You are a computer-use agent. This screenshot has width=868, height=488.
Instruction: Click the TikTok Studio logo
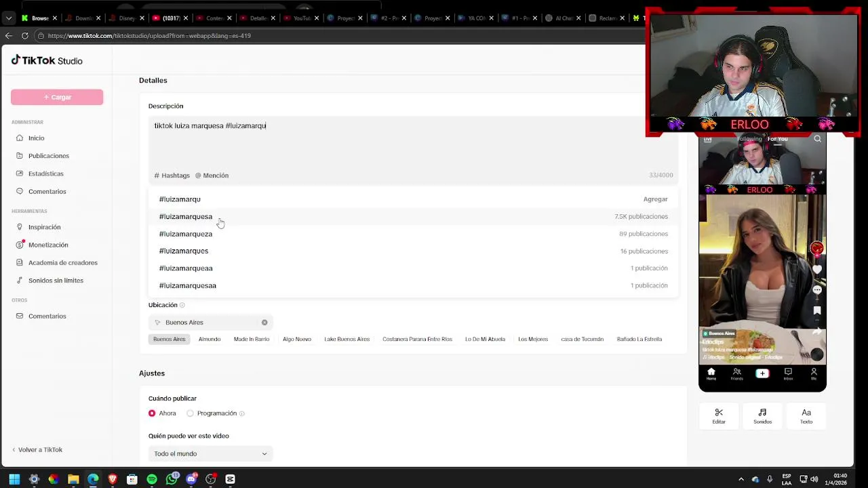(46, 60)
